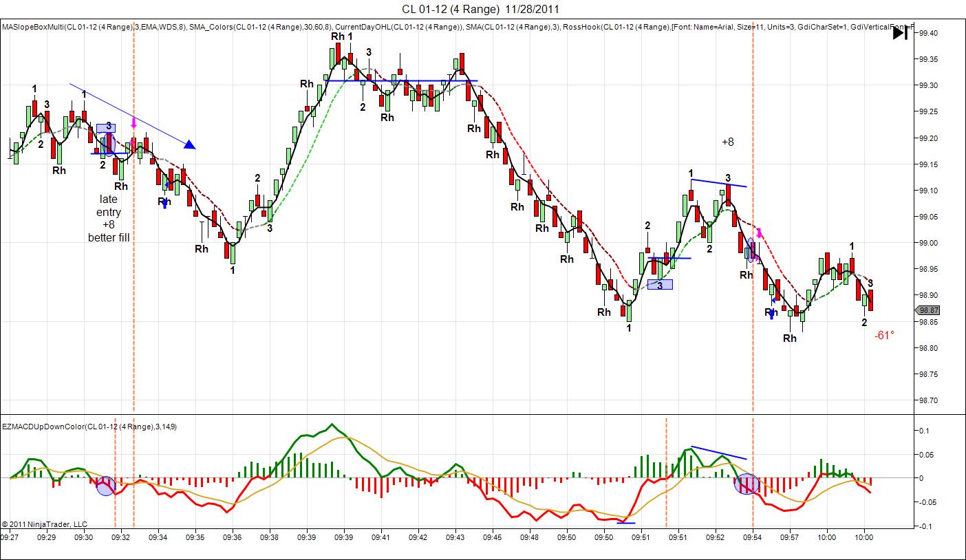Click the 0.05 MACD scale value
This screenshot has width=966, height=560.
pyautogui.click(x=925, y=455)
